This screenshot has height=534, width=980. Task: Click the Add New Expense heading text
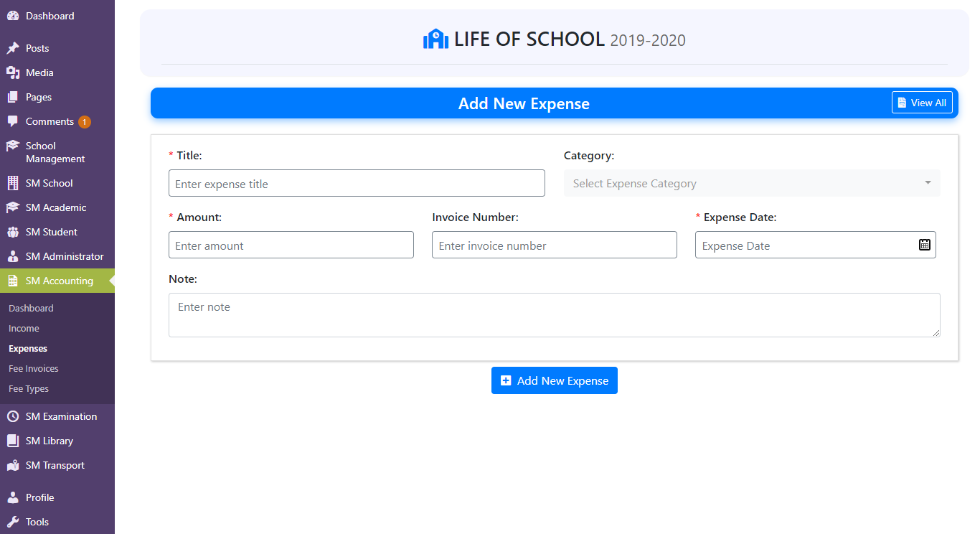(524, 103)
